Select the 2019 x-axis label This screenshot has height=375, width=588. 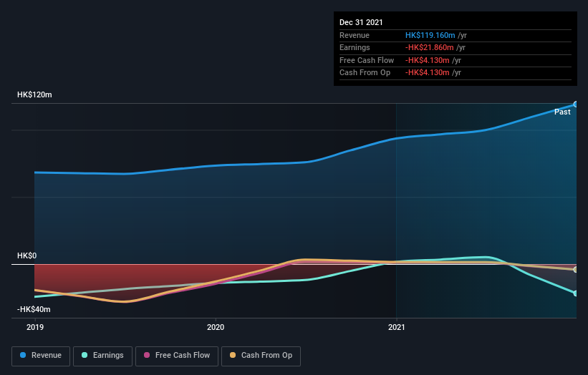point(35,327)
